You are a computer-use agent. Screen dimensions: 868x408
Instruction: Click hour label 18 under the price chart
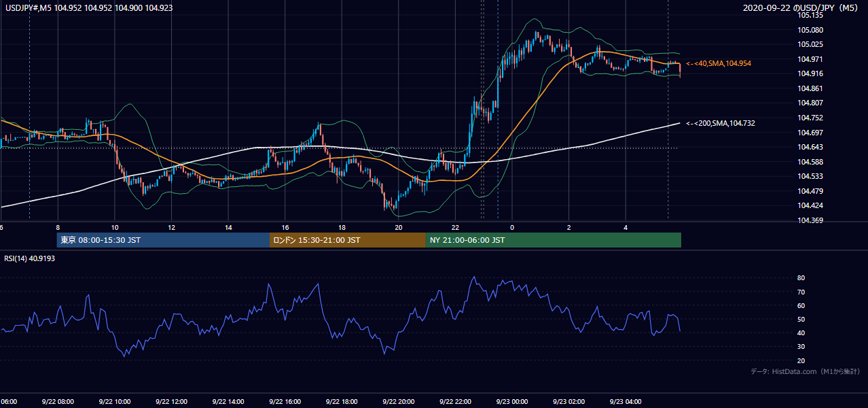click(x=342, y=228)
